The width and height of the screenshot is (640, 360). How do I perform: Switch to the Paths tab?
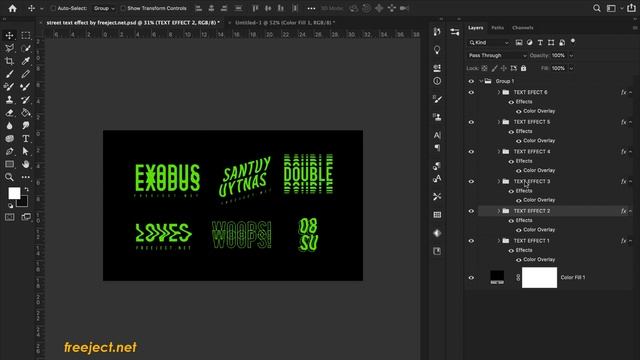point(498,28)
